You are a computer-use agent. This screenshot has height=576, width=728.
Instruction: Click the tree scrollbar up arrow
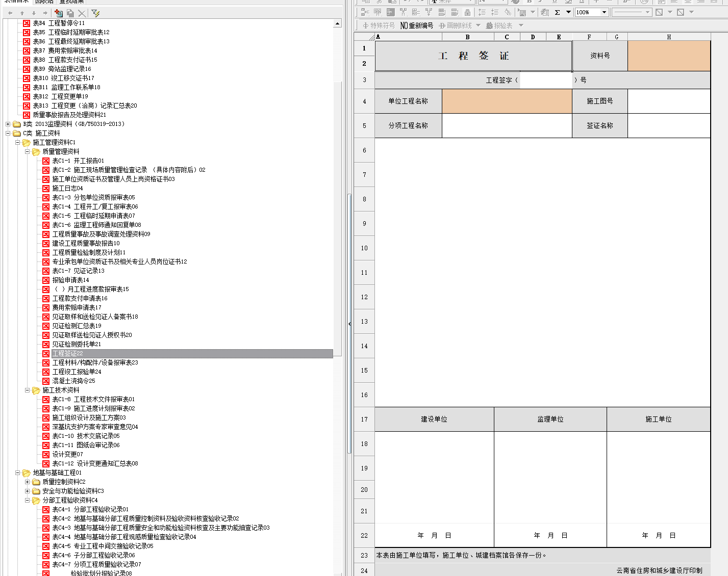[337, 23]
